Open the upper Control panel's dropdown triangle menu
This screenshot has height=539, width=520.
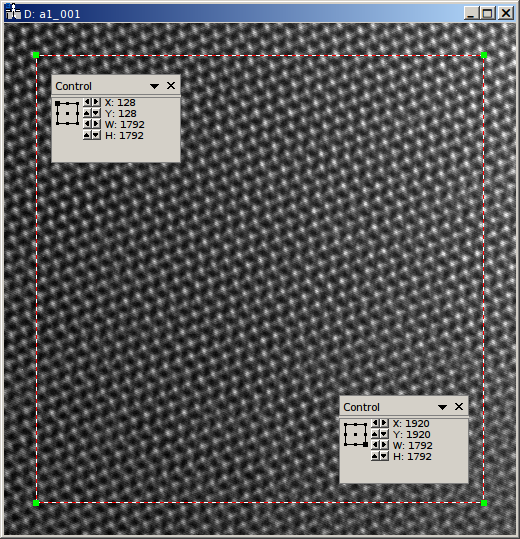154,86
